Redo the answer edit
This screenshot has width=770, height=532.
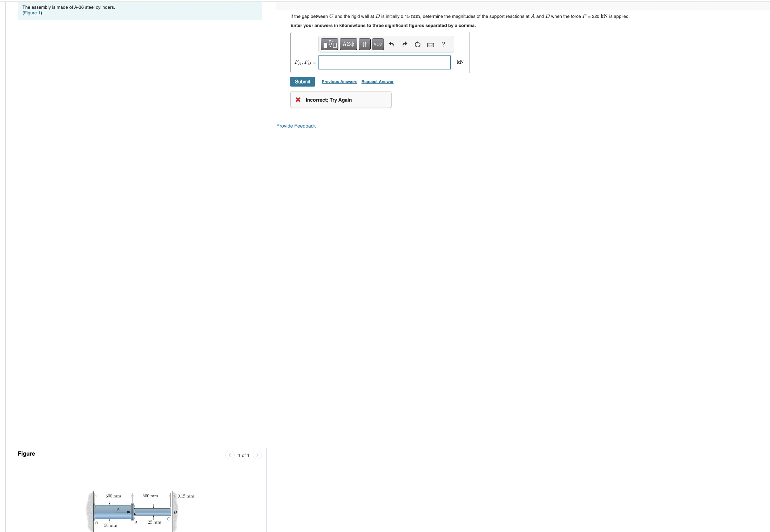point(405,44)
